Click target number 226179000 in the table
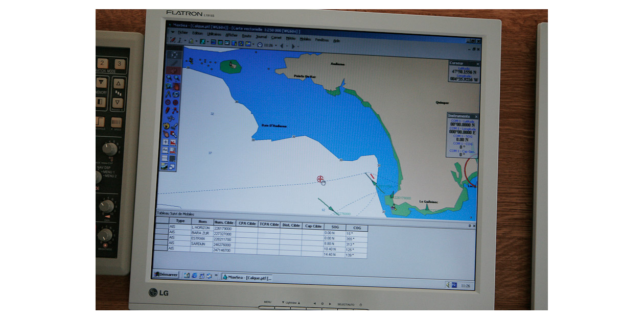Screen dimensions: 644x320 [x=223, y=228]
